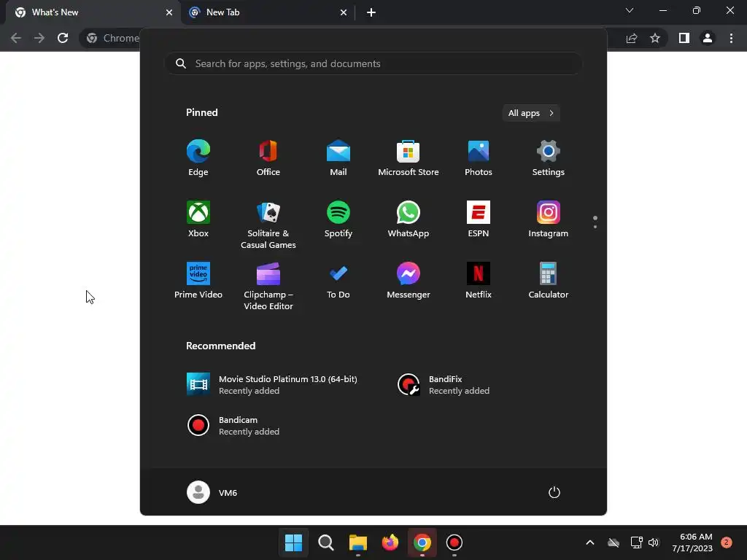The width and height of the screenshot is (747, 560).
Task: Click the power button in Start menu
Action: (x=554, y=492)
